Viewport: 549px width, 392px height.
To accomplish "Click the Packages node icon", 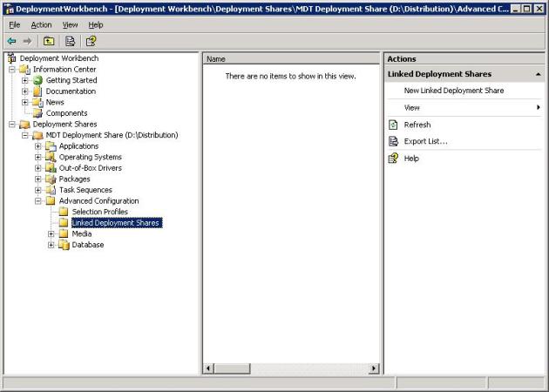I will [x=51, y=179].
